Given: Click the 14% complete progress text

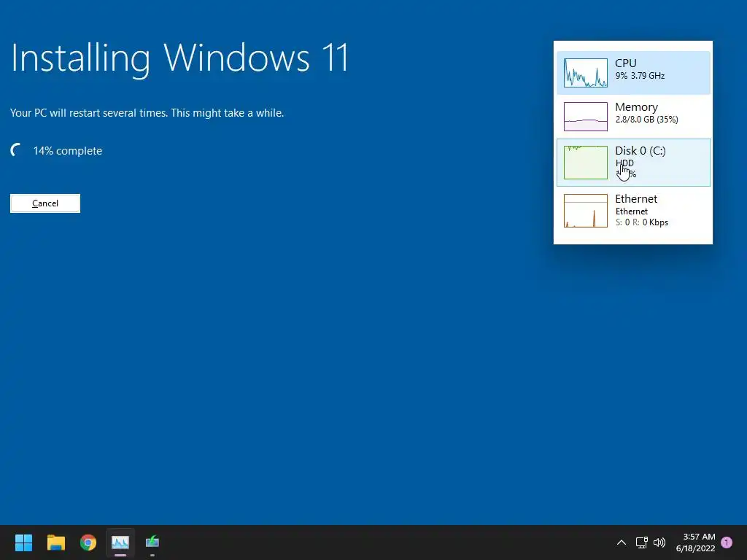Looking at the screenshot, I should click(x=68, y=151).
